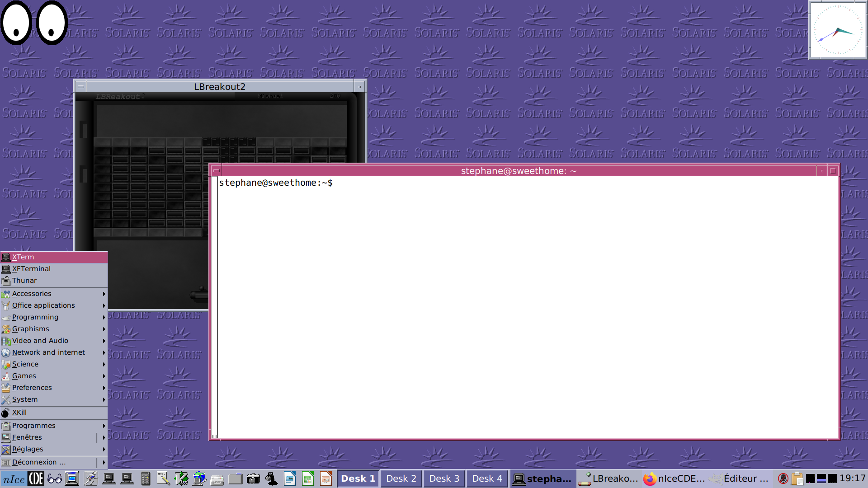This screenshot has width=868, height=488.
Task: Launch the LibreOffice Impress presentation icon
Action: [326, 479]
